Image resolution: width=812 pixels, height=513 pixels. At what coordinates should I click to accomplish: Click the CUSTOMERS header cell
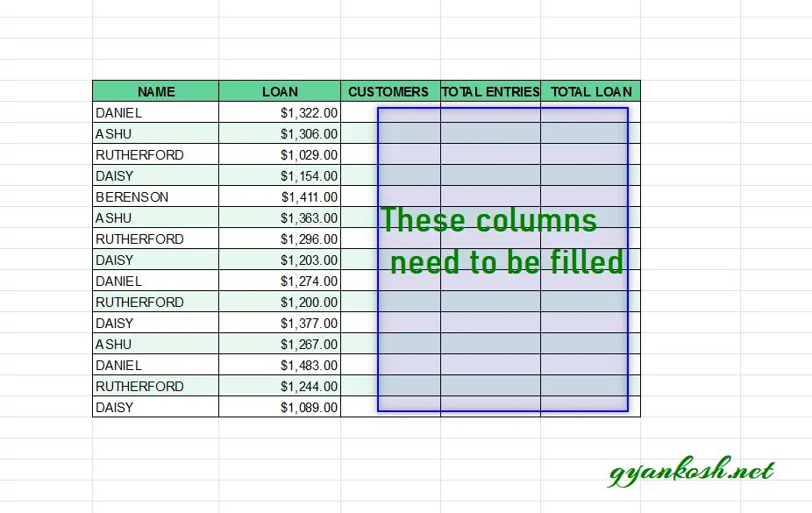(x=390, y=91)
